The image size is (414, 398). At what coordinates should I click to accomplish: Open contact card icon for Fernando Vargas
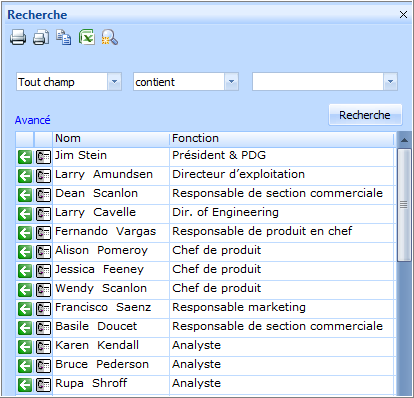coord(43,233)
